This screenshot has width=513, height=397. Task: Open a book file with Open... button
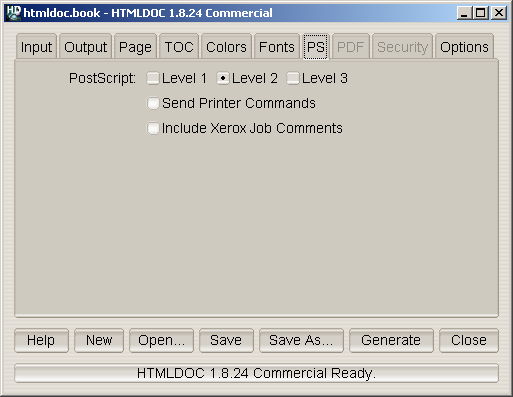click(161, 340)
